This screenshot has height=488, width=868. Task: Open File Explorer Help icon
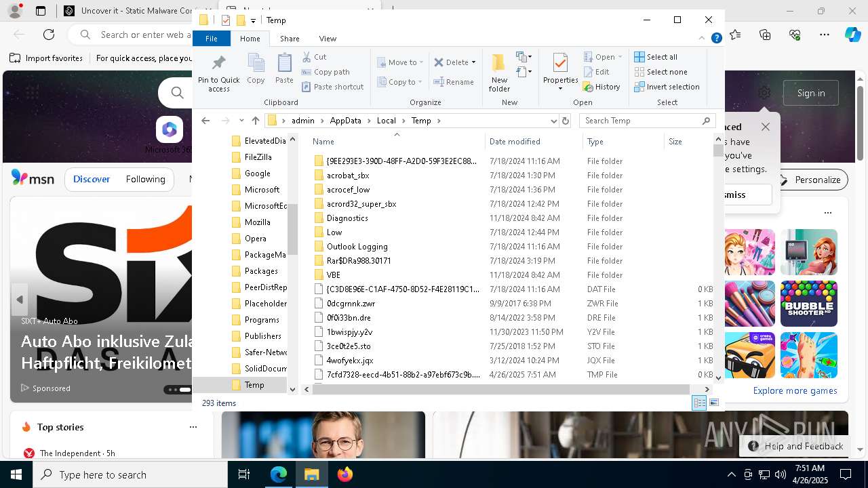pyautogui.click(x=716, y=39)
